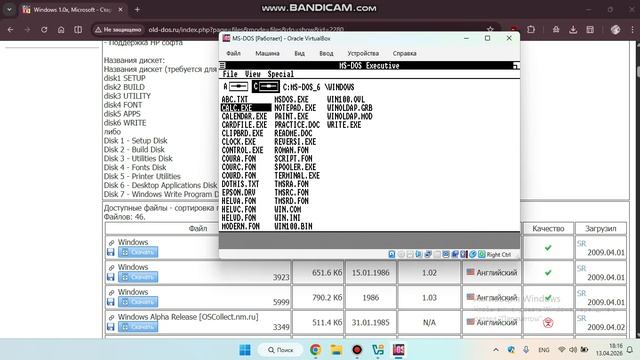This screenshot has width=640, height=360.
Task: Click floppy save icon in first Windows row
Action: pyautogui.click(x=111, y=252)
